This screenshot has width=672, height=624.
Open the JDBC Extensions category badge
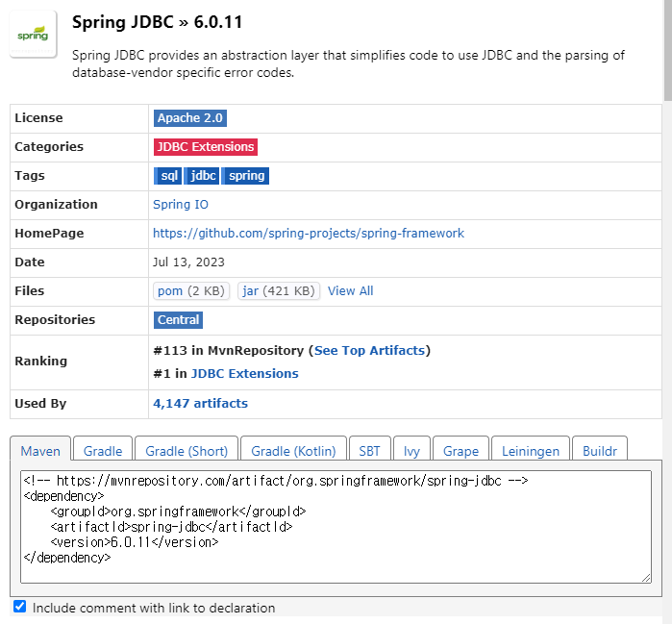[x=206, y=146]
